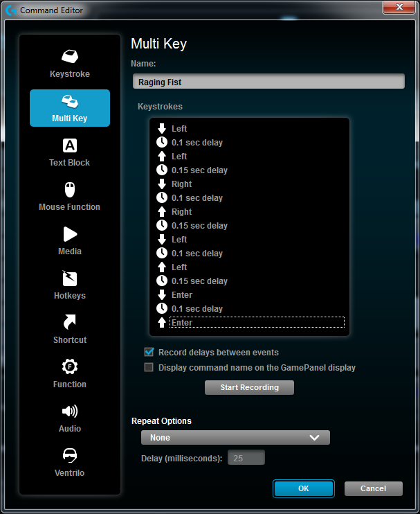Open the Function command type

[x=70, y=373]
